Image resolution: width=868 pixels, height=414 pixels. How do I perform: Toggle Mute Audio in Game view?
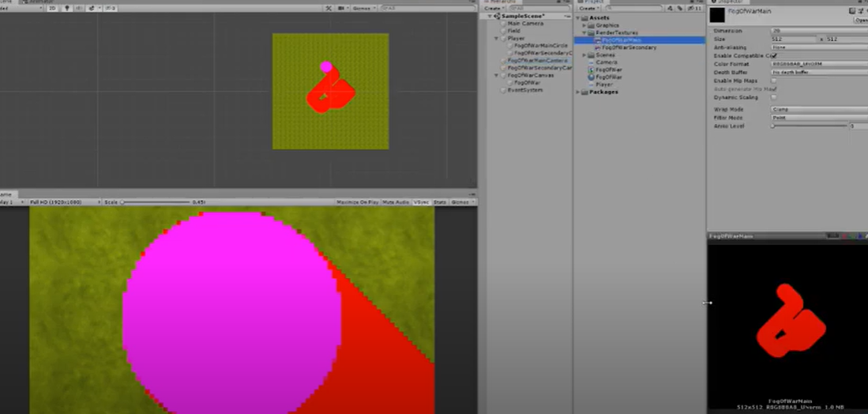[396, 202]
